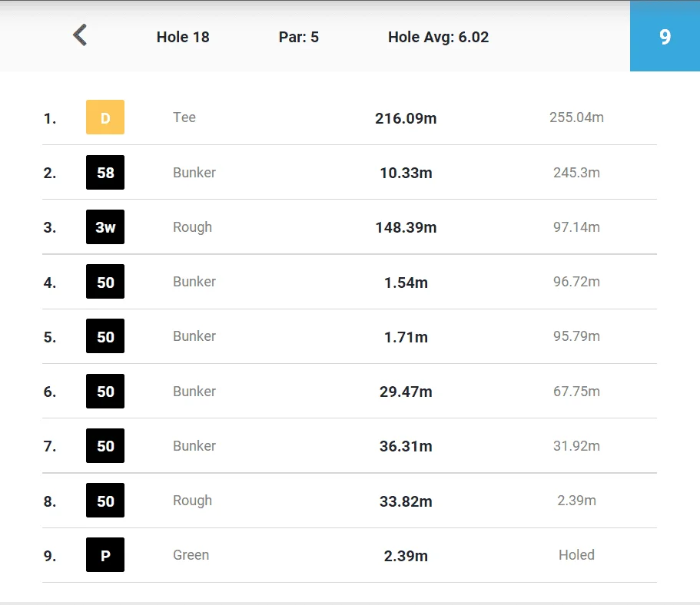Click the 36.31m shot distance

pos(406,446)
